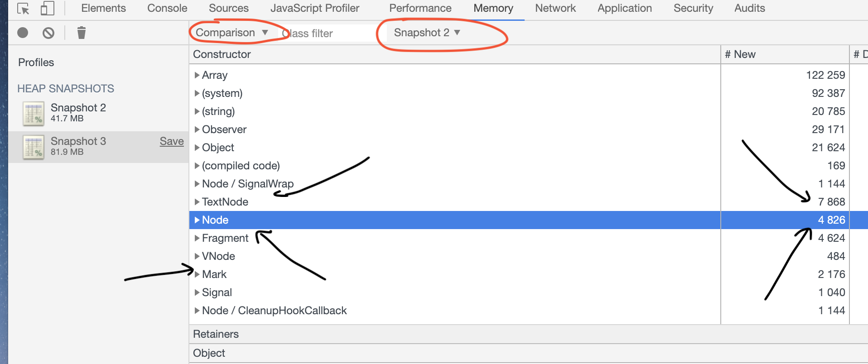Select the Snapshot 3 profile icon

pos(34,147)
